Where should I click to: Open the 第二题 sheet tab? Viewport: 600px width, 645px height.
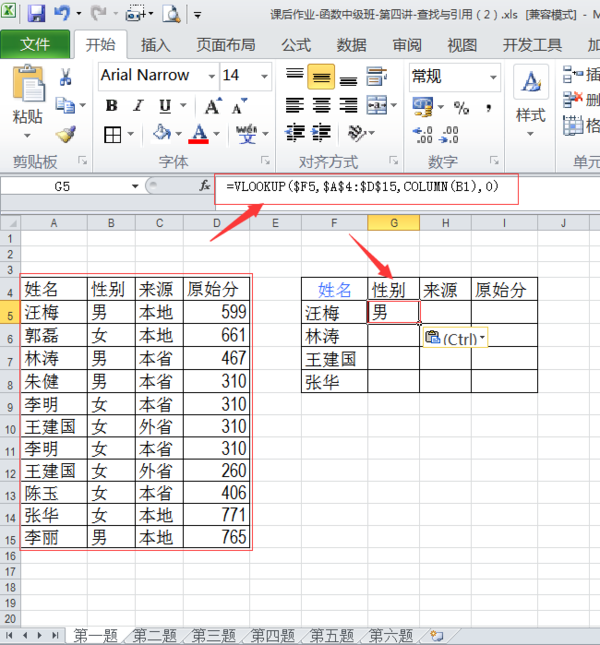tap(155, 636)
